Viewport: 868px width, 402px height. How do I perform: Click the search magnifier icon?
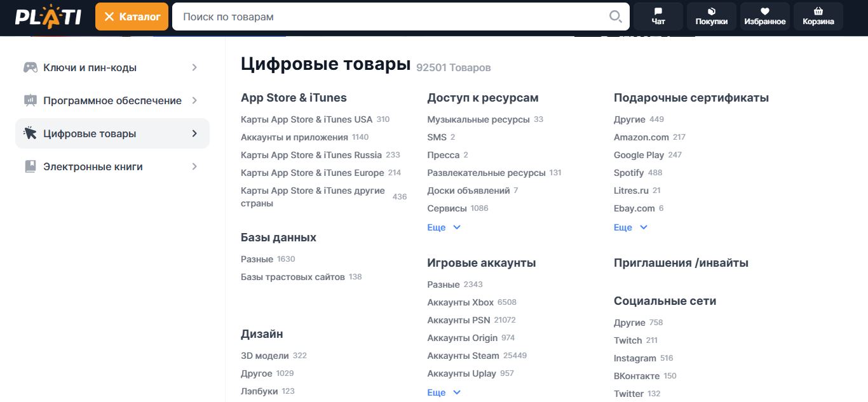tap(615, 17)
